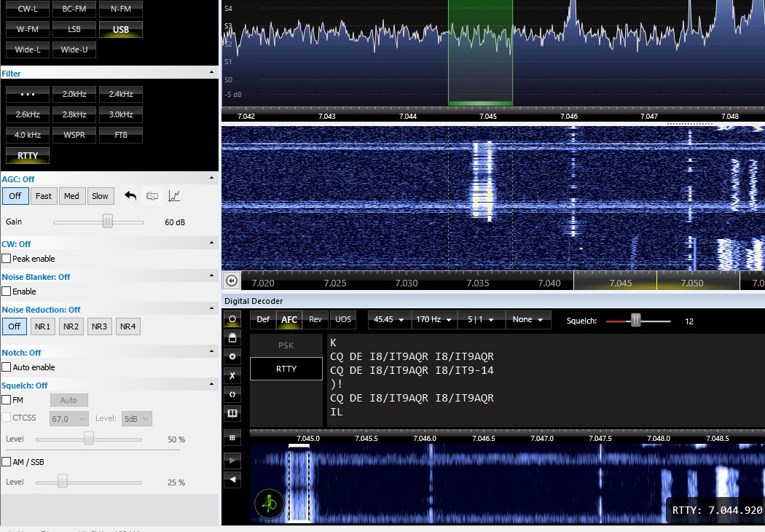The height and width of the screenshot is (532, 765).
Task: Enable the CW Peak enable checkbox
Action: pyautogui.click(x=7, y=259)
